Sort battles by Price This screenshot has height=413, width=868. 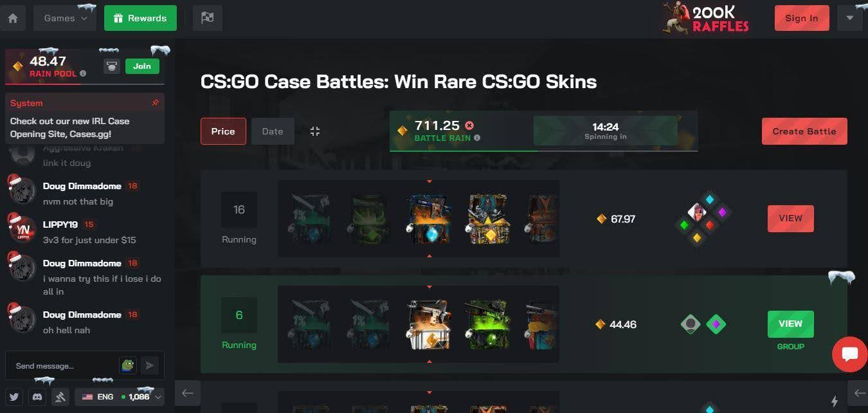(223, 131)
